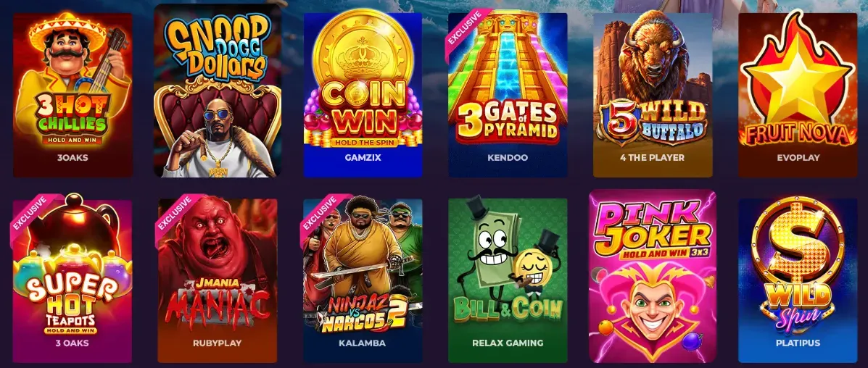
Task: Click the RUBYPLAY provider name
Action: pos(217,343)
